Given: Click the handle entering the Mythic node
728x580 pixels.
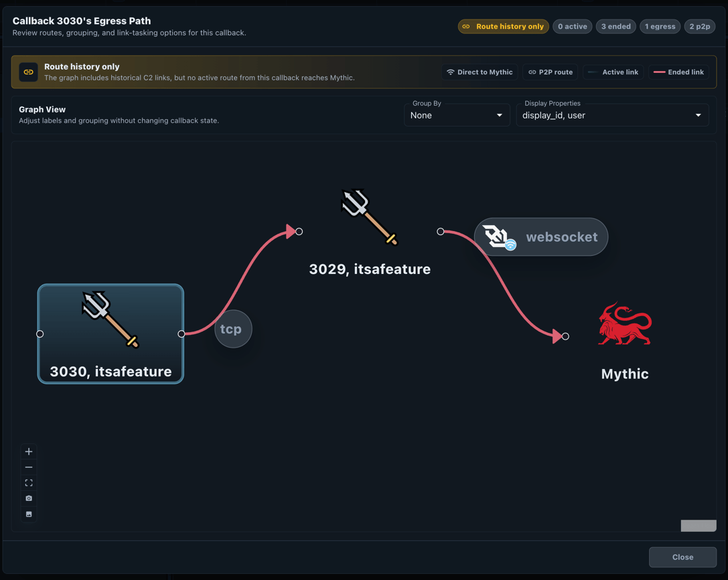Looking at the screenshot, I should coord(565,336).
